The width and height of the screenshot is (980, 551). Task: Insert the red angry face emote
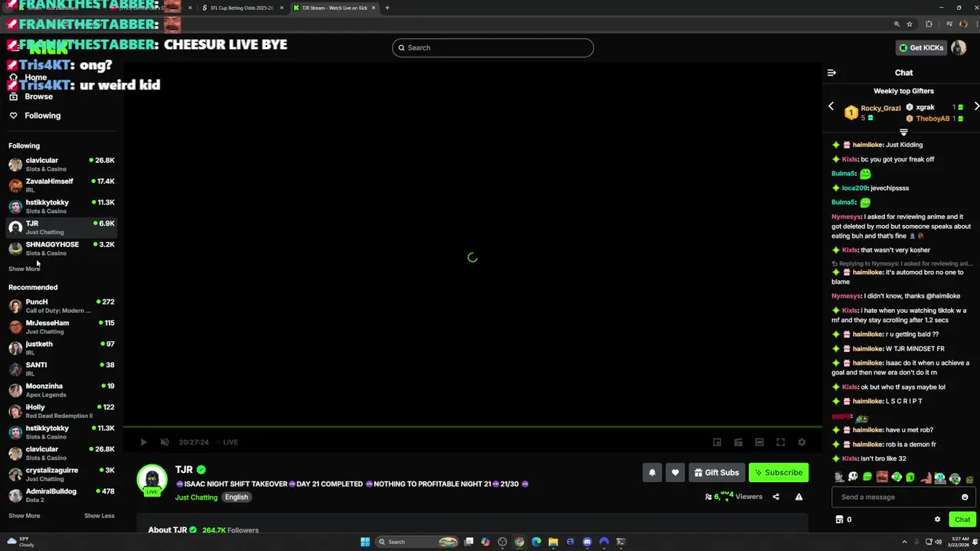point(882,478)
